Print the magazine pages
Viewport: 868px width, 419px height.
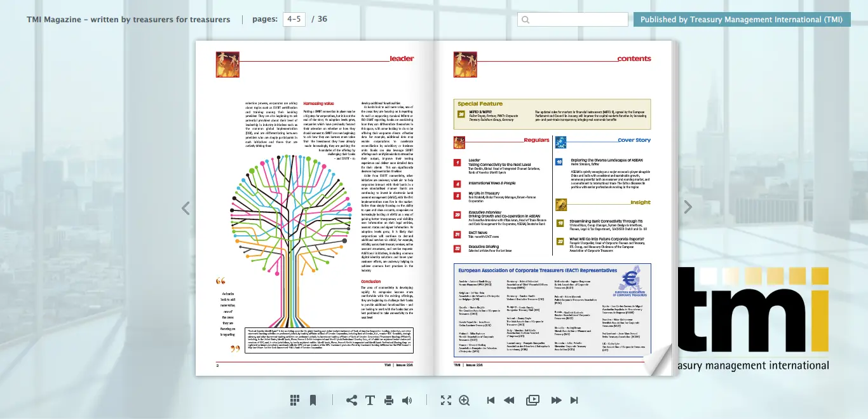point(389,400)
